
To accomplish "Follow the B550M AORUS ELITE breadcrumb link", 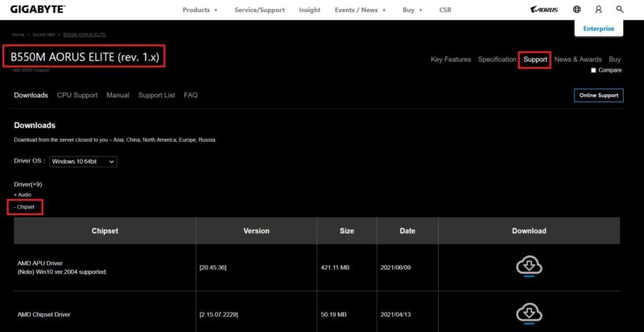I will pos(85,35).
